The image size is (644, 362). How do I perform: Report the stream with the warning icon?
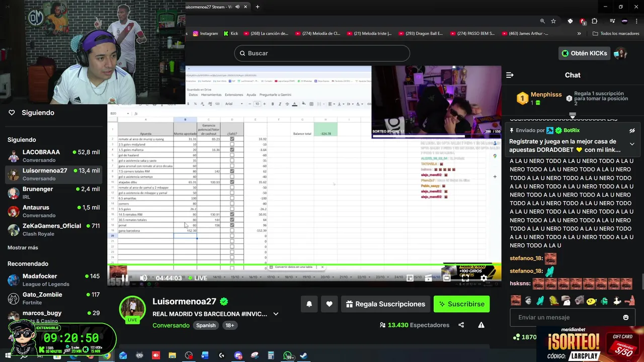click(481, 325)
